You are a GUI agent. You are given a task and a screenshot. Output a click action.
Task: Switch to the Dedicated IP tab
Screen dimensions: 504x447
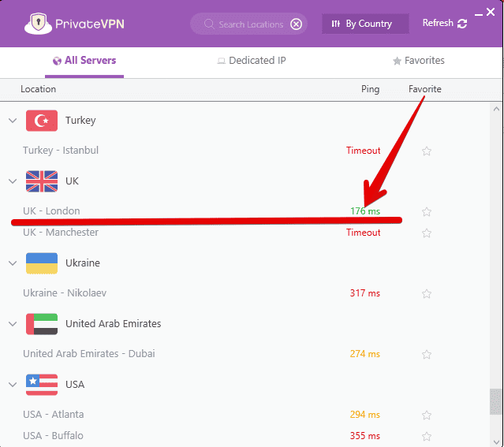click(x=252, y=61)
